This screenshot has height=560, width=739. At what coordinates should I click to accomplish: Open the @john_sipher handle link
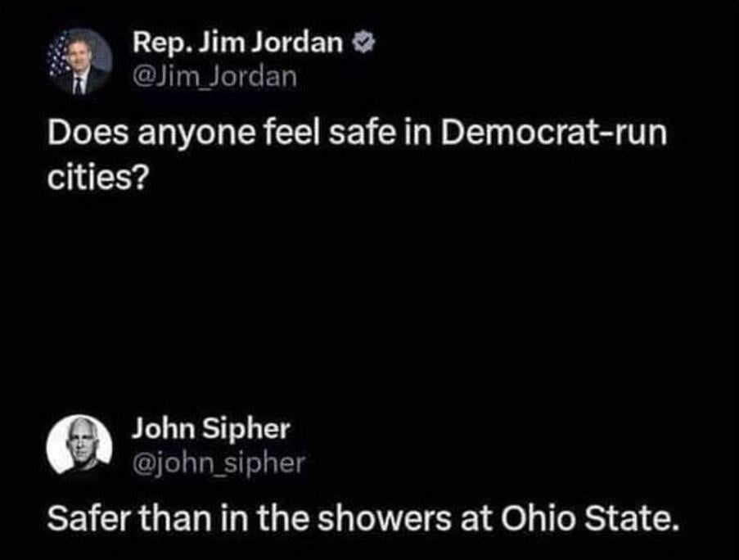pyautogui.click(x=218, y=463)
